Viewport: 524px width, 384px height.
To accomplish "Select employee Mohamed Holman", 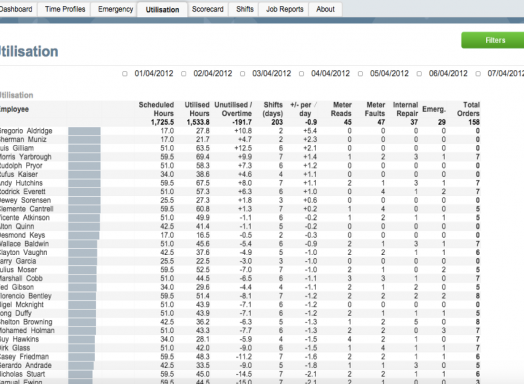I will tap(27, 331).
